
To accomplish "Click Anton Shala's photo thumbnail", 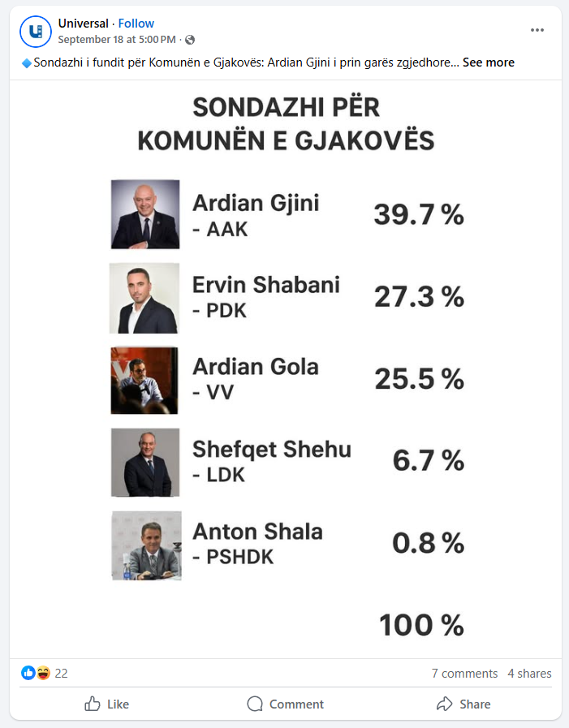I will coord(146,545).
